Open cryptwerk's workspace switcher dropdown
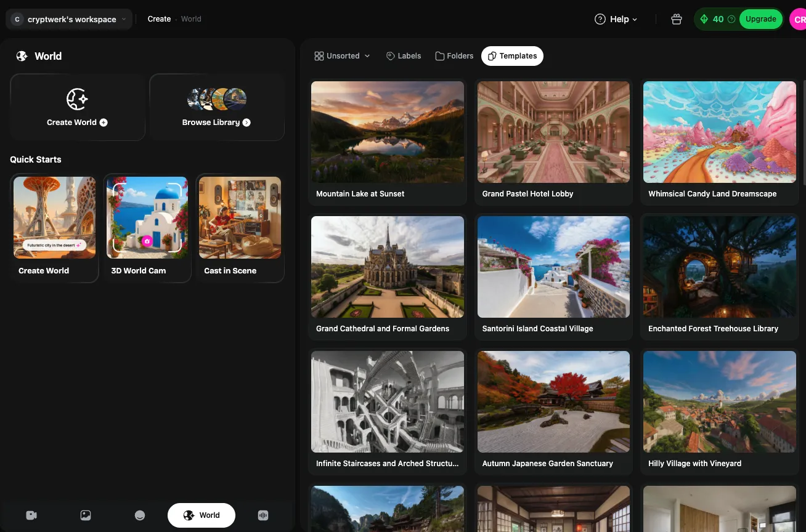This screenshot has width=806, height=532. point(69,19)
